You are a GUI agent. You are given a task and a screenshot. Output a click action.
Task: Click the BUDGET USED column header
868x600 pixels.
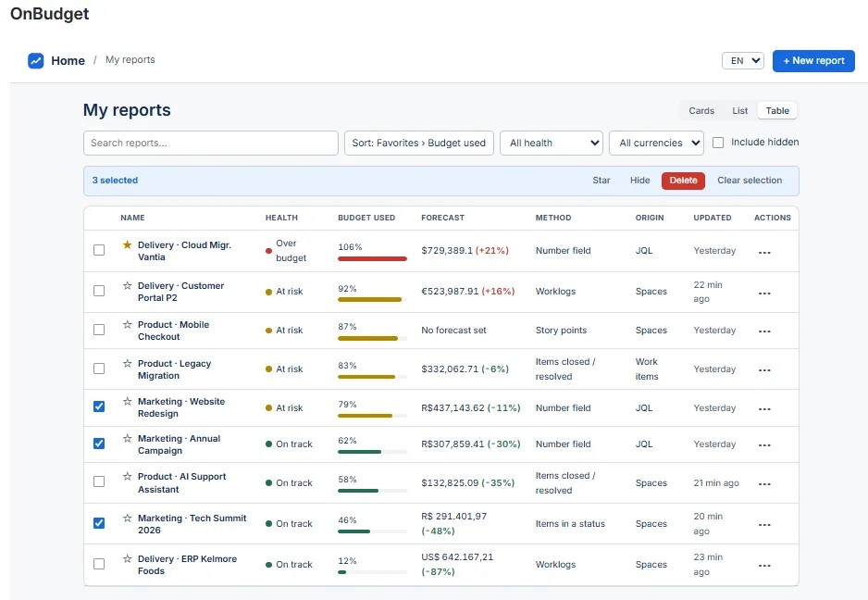(366, 218)
